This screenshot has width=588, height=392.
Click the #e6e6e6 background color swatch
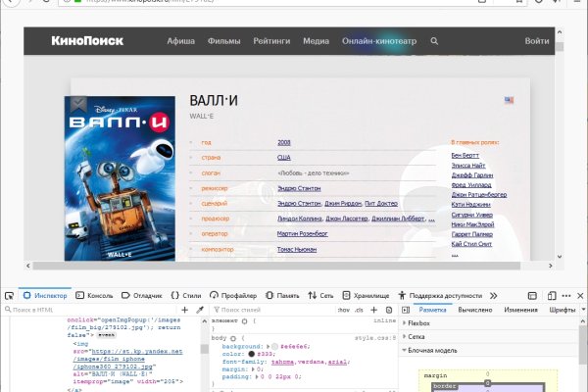tap(274, 347)
